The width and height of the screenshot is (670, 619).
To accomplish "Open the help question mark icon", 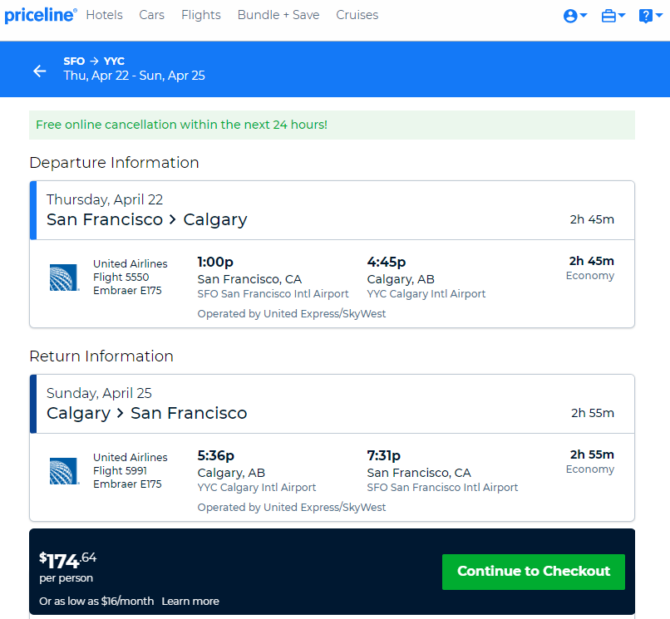I will [645, 16].
